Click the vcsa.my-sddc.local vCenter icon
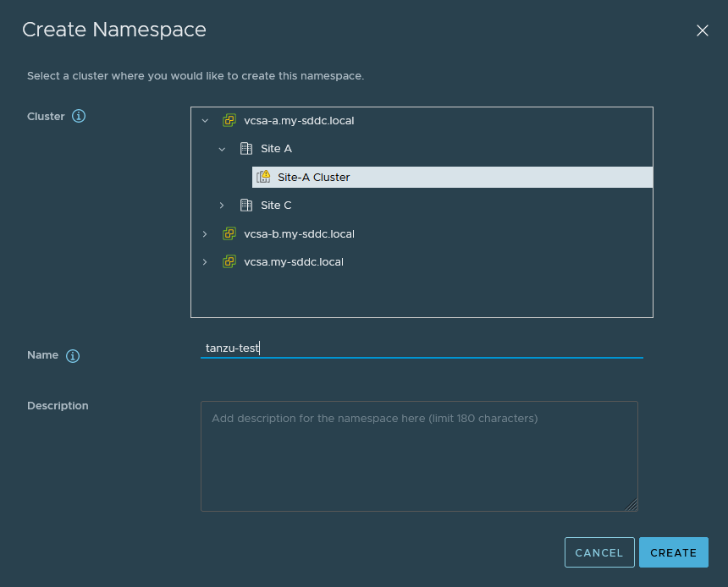This screenshot has width=728, height=587. click(x=229, y=262)
